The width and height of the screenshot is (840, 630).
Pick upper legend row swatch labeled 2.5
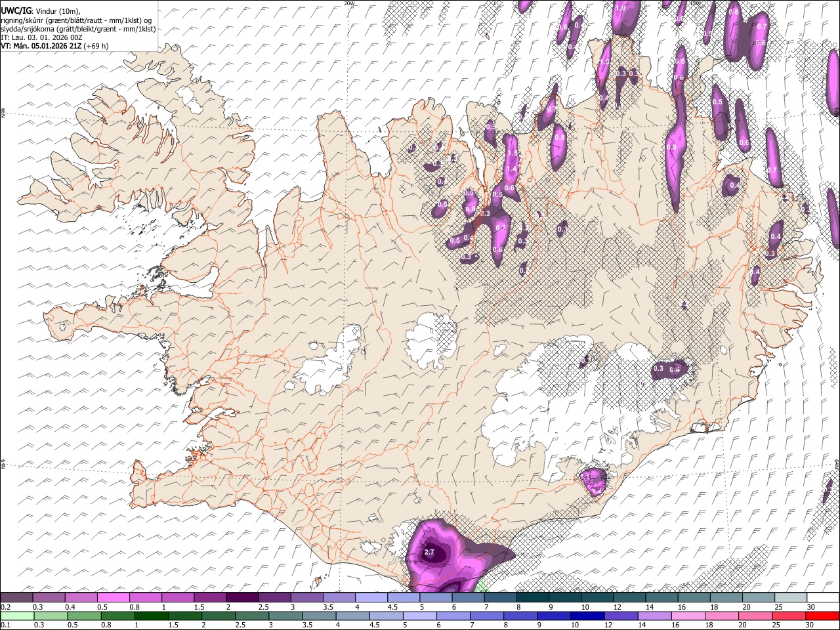point(274,597)
